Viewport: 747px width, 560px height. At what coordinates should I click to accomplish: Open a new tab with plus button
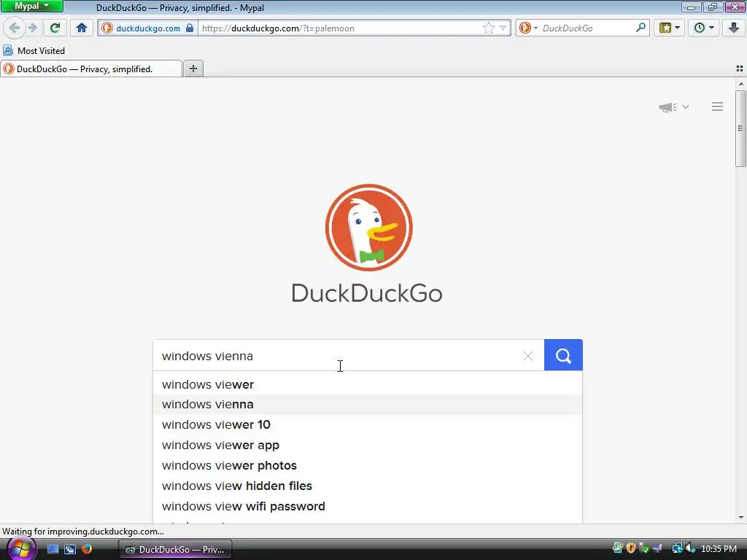[193, 69]
